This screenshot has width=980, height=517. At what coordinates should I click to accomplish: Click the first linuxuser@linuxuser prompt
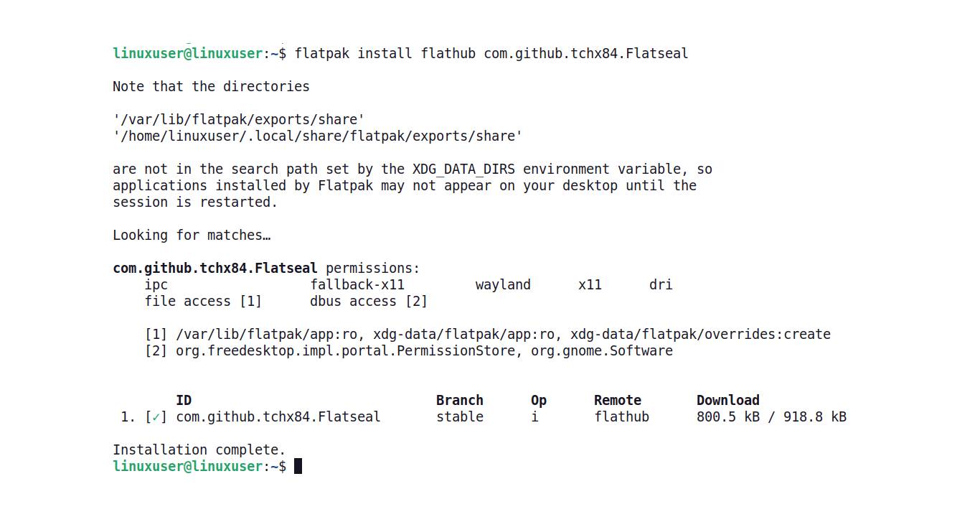point(188,54)
